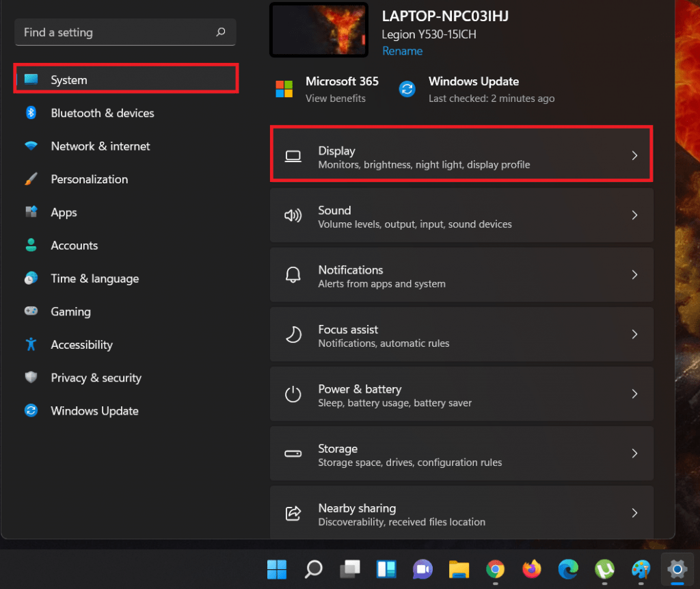Launch Teams Chat from taskbar

coord(422,569)
